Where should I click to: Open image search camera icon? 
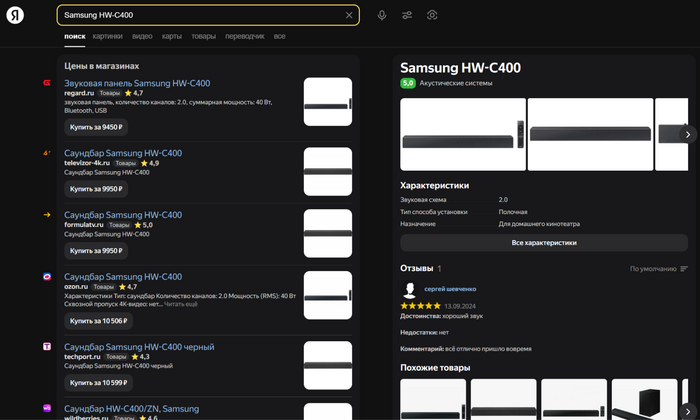(x=433, y=15)
